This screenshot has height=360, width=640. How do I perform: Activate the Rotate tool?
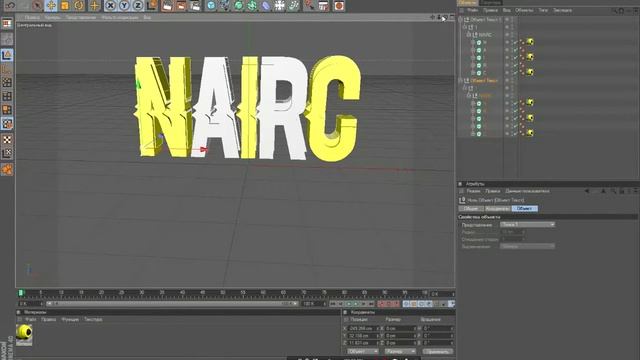(78, 5)
